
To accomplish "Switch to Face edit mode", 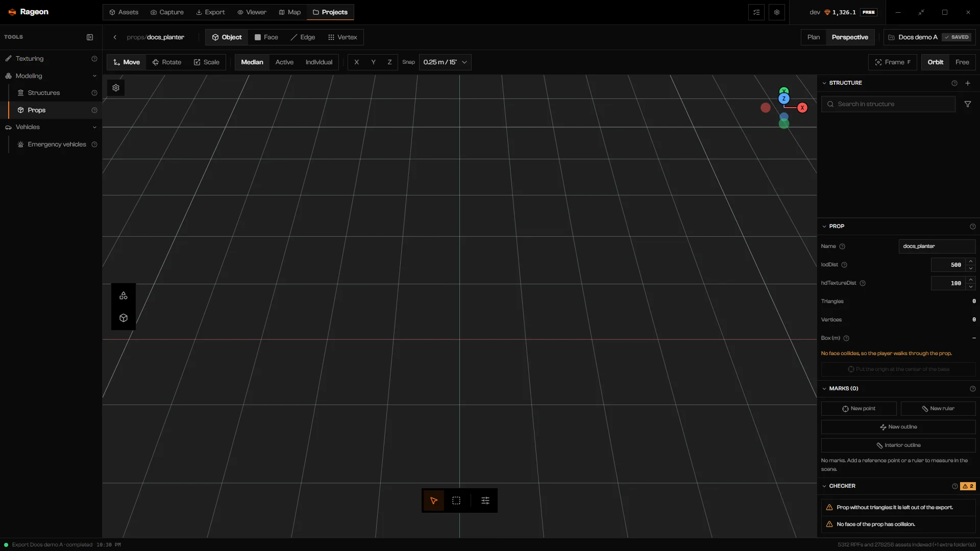I will pos(266,37).
